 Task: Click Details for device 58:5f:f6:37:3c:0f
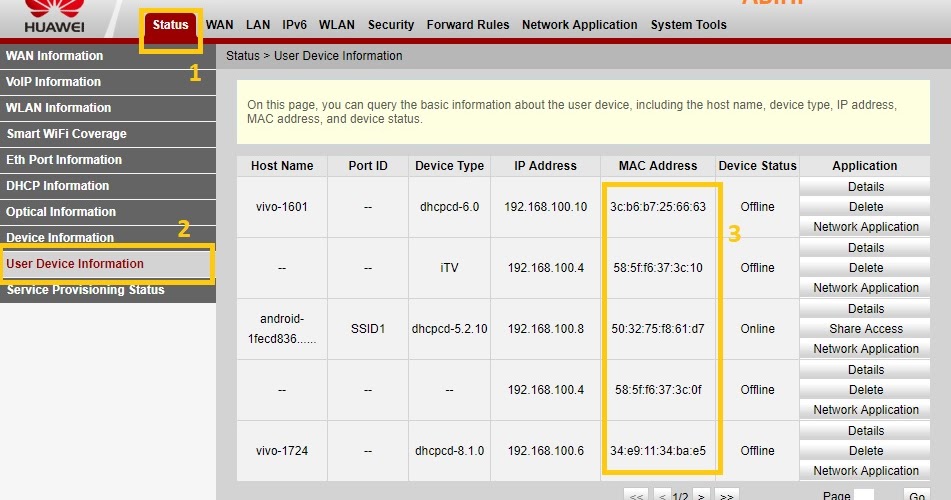865,370
